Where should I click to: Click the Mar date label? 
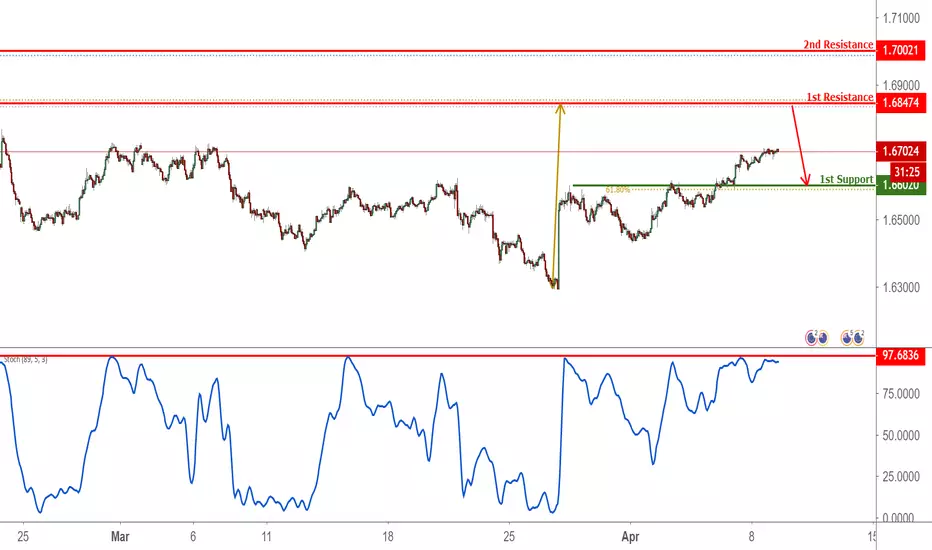pyautogui.click(x=120, y=536)
